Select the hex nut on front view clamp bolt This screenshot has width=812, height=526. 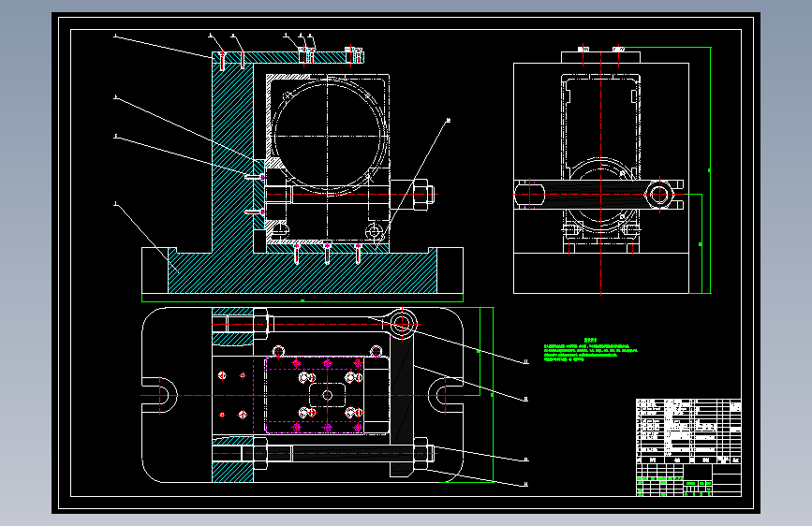pos(421,195)
